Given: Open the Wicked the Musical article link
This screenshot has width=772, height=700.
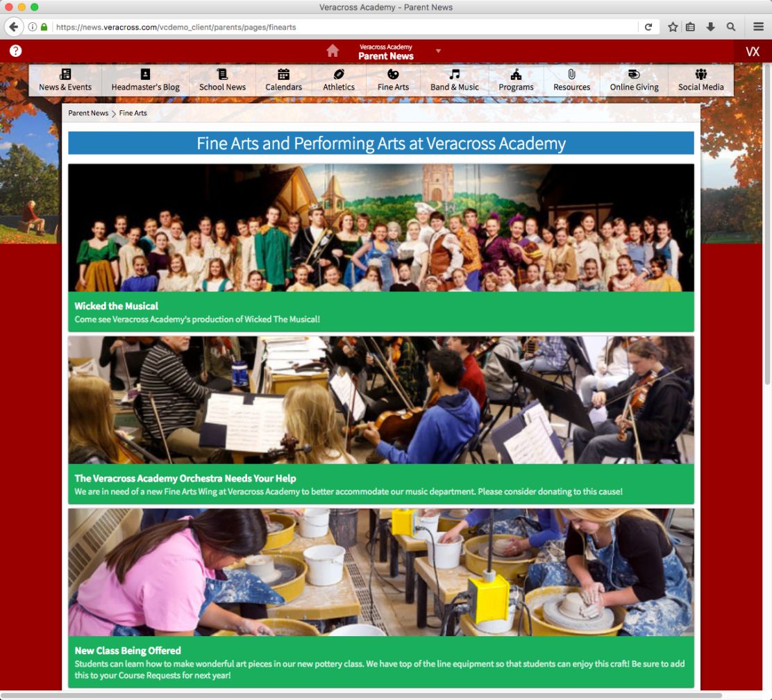Looking at the screenshot, I should (x=117, y=306).
